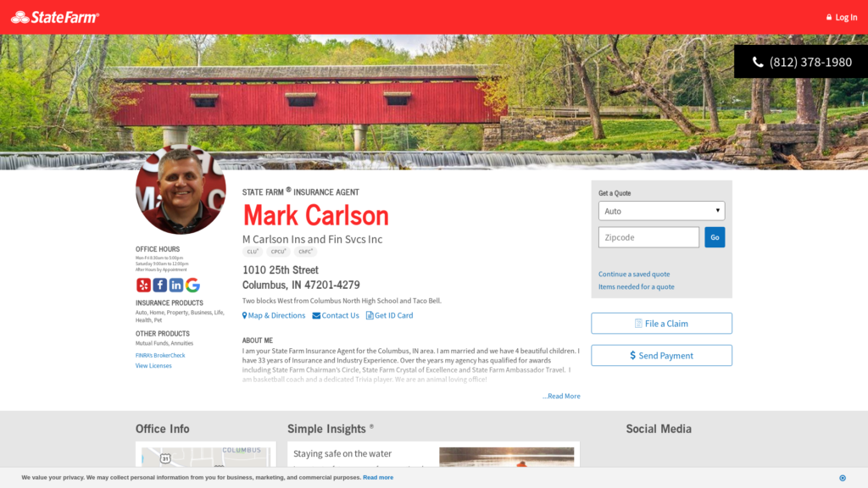Image resolution: width=868 pixels, height=488 pixels.
Task: Expand About Me with Read More
Action: (561, 396)
